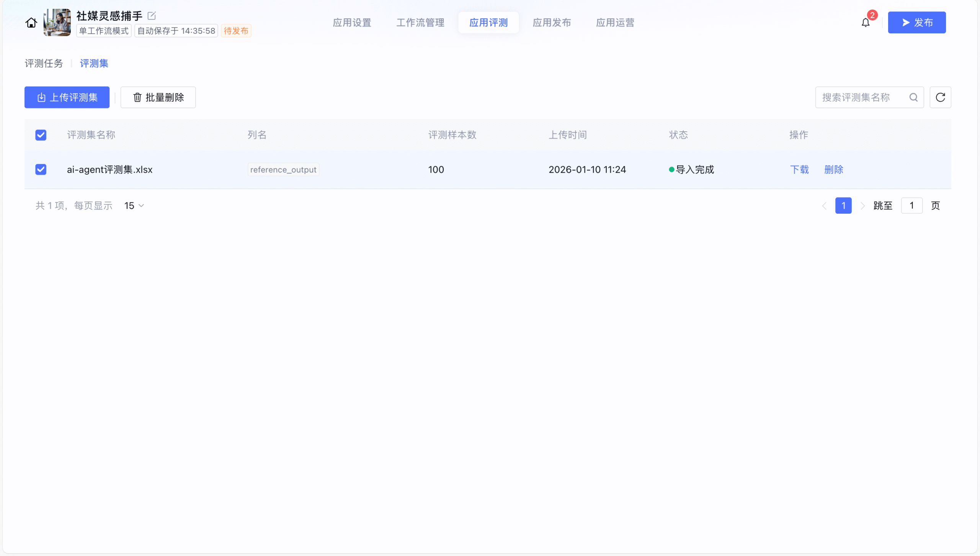This screenshot has height=556, width=980.
Task: Expand the 15 per-page dropdown
Action: click(x=134, y=206)
